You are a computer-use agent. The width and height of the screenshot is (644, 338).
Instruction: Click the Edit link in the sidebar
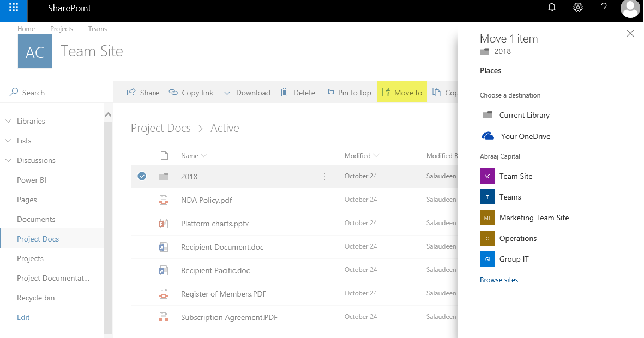tap(23, 317)
